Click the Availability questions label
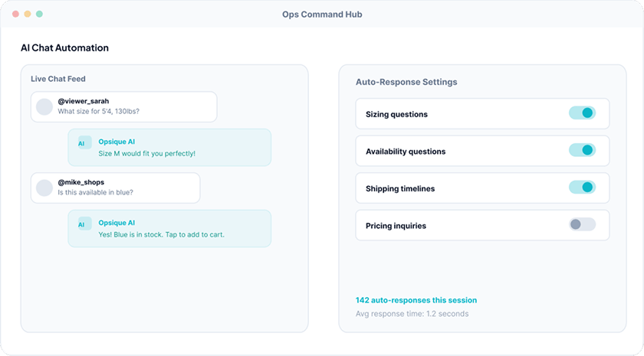Viewport: 644px width, 356px height. (406, 152)
